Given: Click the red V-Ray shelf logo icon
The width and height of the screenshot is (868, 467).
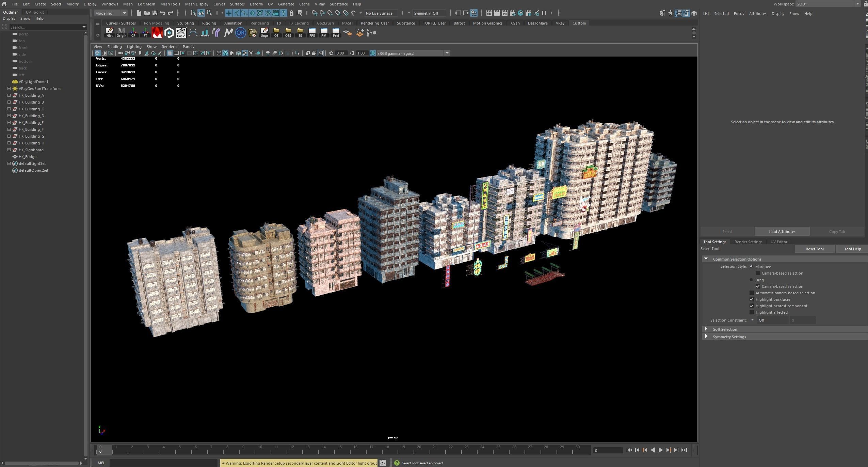Looking at the screenshot, I should [157, 33].
